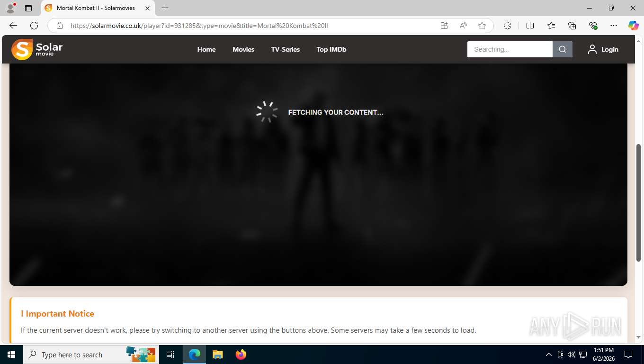Open the network tray icon
The height and width of the screenshot is (364, 644).
(x=583, y=355)
